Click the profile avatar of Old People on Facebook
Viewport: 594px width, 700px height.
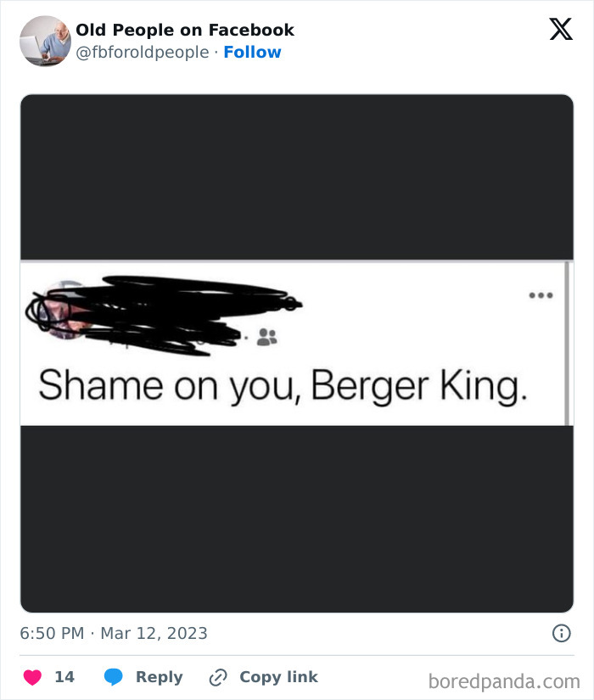pos(43,40)
